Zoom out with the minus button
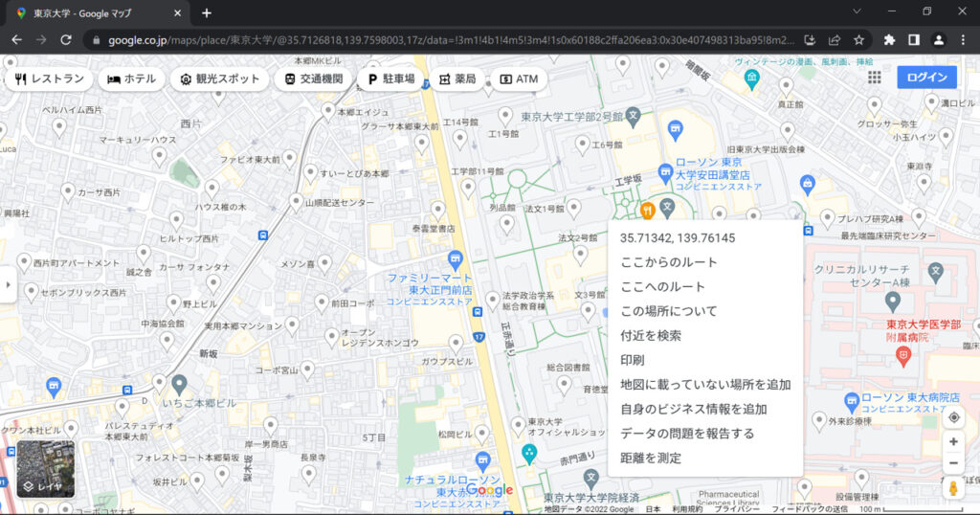980x515 pixels. [954, 463]
